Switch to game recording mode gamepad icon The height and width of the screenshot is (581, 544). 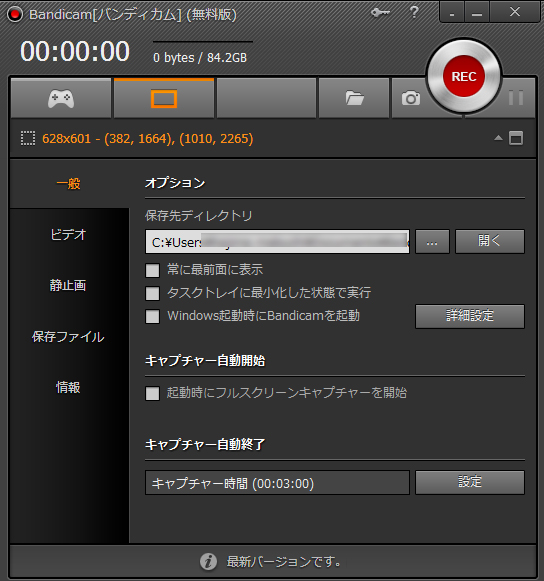coord(61,99)
